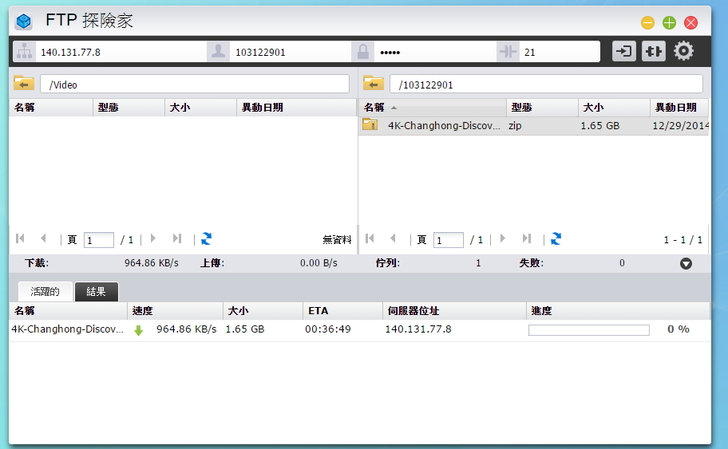
Task: Go to next page in left panel
Action: [153, 239]
